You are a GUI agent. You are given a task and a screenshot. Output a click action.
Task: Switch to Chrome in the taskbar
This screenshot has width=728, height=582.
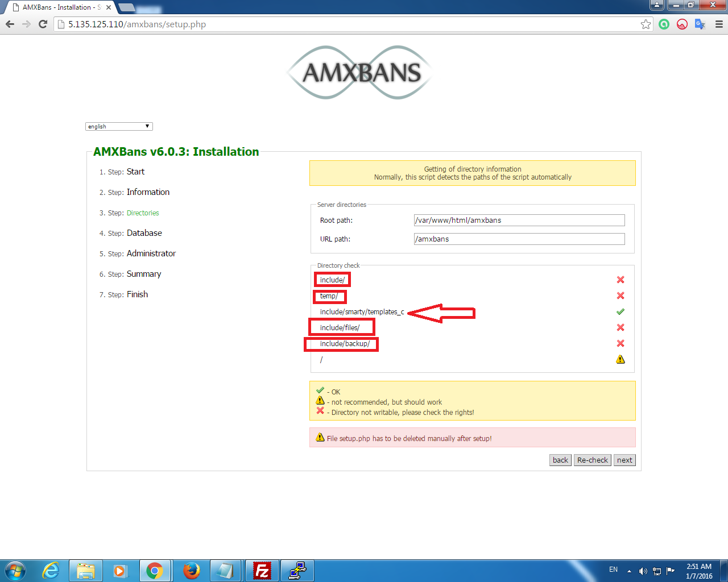(x=155, y=571)
